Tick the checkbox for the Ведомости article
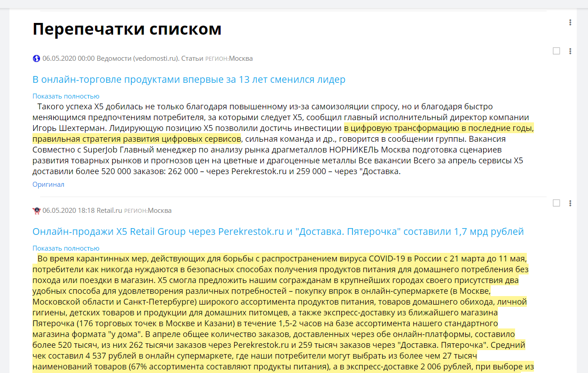Image resolution: width=588 pixels, height=373 pixels. (x=556, y=51)
